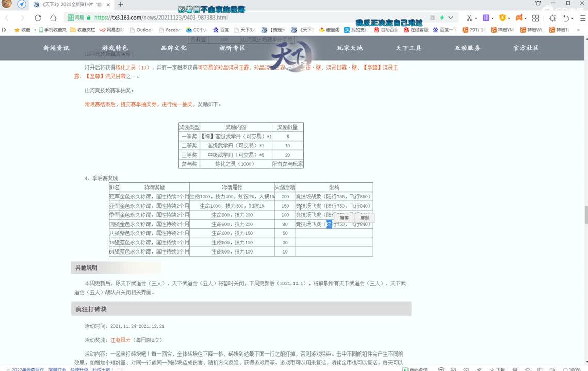Open the 江湖风云 reward link

click(120, 340)
